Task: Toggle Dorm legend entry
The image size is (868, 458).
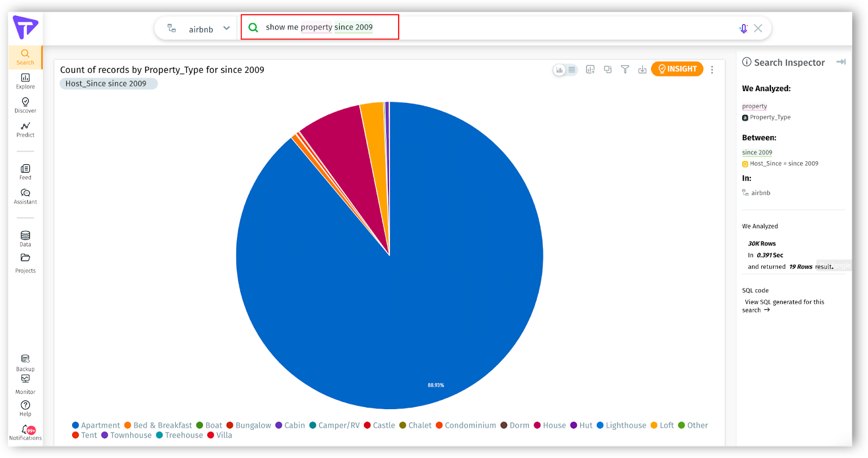Action: (515, 425)
